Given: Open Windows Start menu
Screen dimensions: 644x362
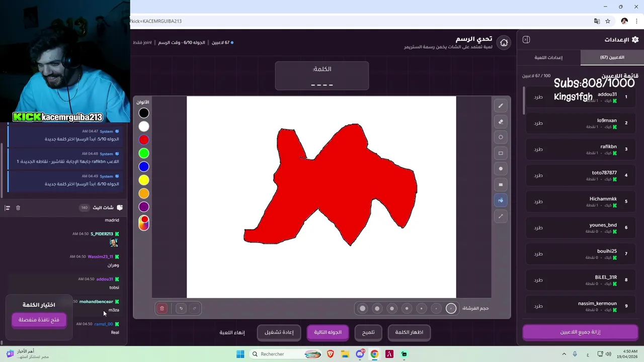Looking at the screenshot, I should coord(240,354).
